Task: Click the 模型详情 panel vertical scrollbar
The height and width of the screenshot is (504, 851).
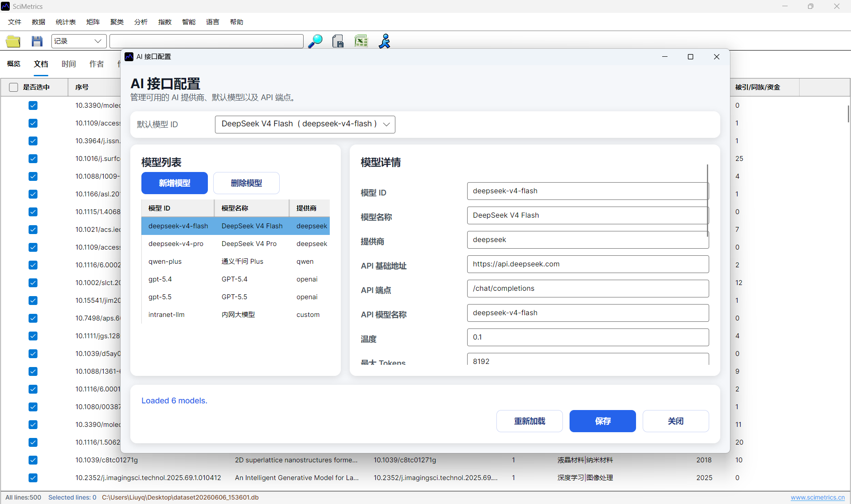Action: (x=707, y=200)
